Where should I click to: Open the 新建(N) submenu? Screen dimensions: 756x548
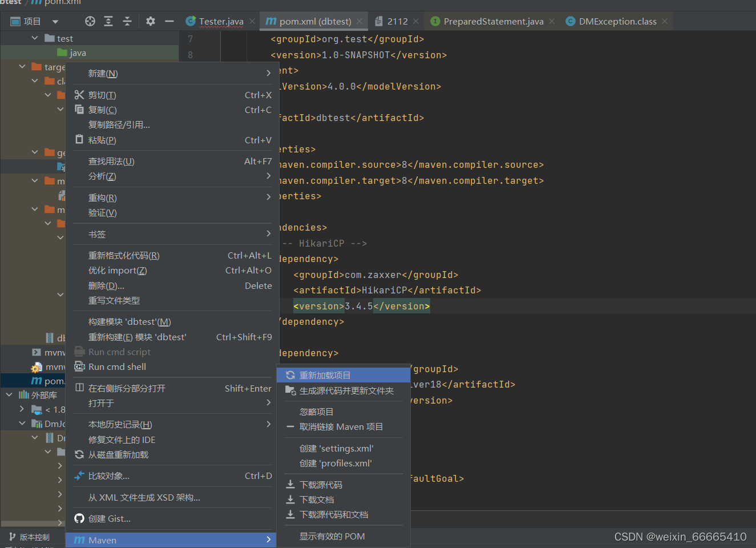point(171,74)
